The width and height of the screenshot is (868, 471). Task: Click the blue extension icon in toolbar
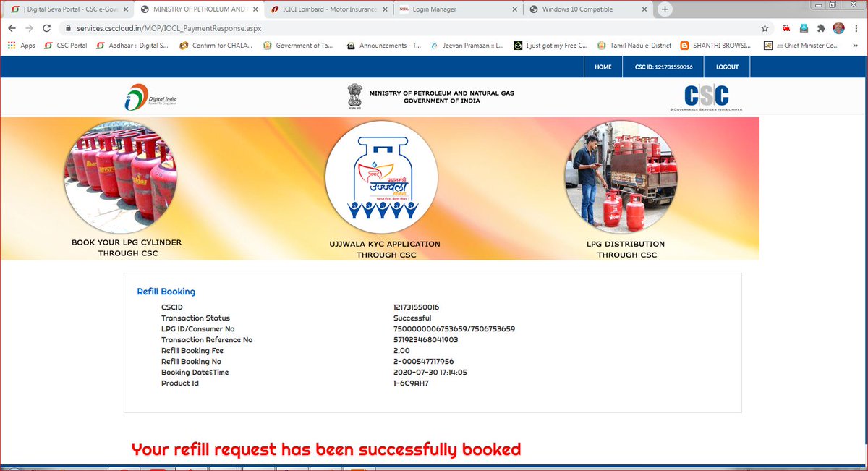pos(804,28)
